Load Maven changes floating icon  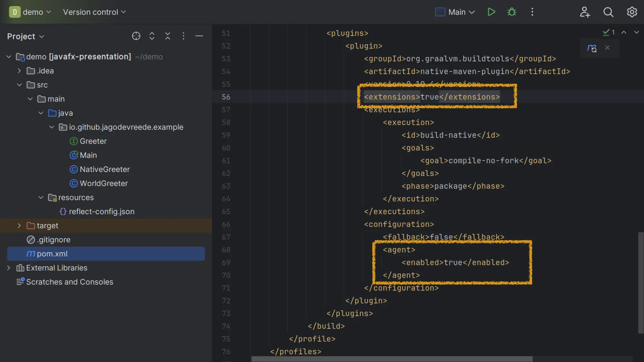591,48
